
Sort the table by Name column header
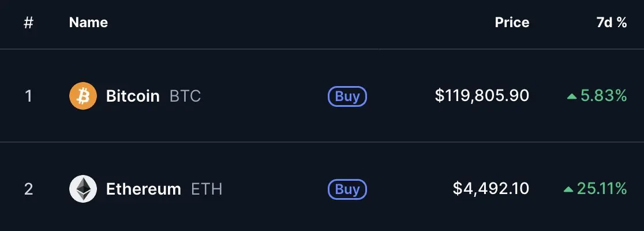88,23
